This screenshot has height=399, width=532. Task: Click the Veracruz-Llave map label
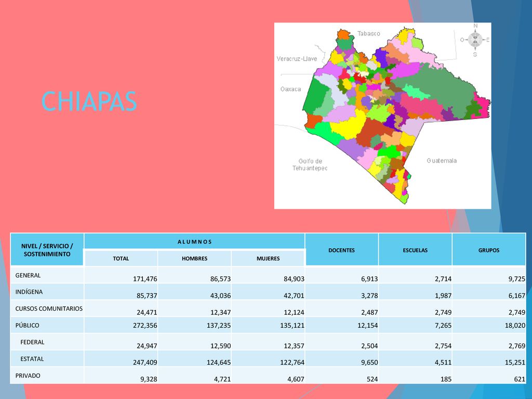click(297, 58)
